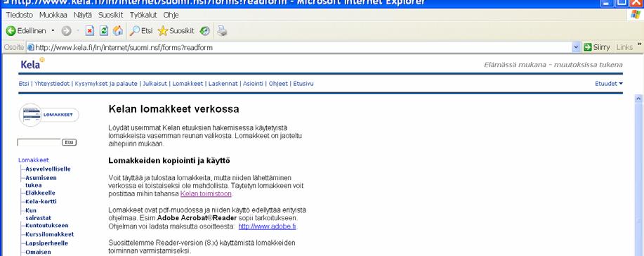644x256 pixels.
Task: Open the Ohjeet link
Action: point(278,84)
